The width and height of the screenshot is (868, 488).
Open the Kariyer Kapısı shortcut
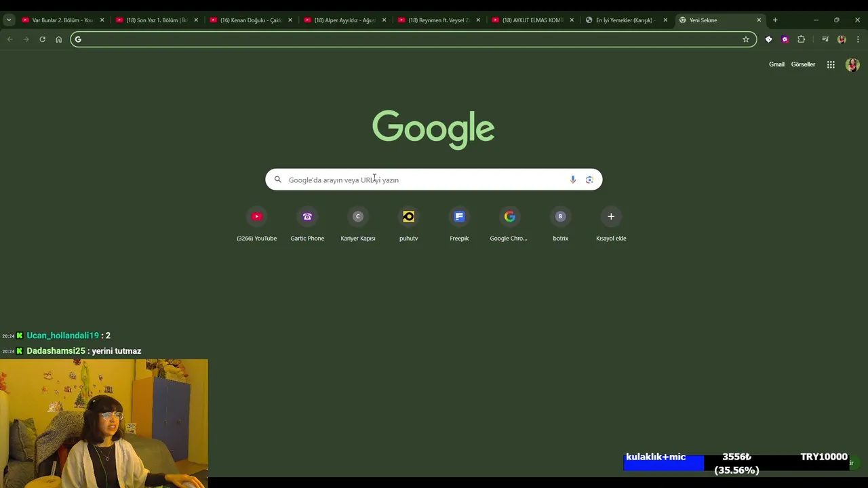pos(358,225)
